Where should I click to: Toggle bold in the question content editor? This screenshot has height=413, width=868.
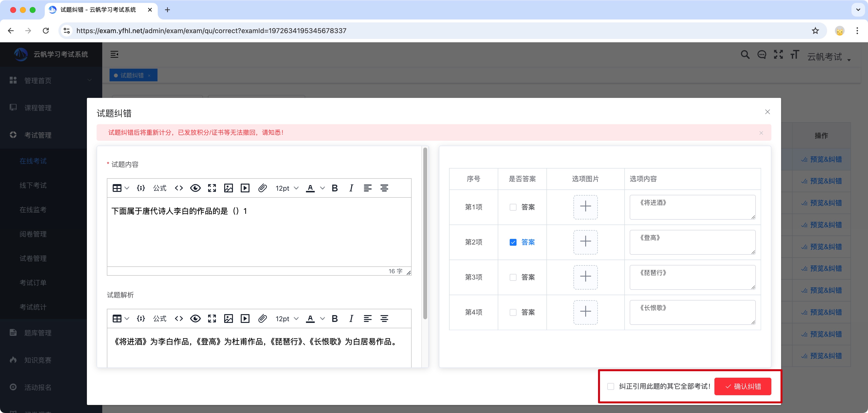pos(335,188)
